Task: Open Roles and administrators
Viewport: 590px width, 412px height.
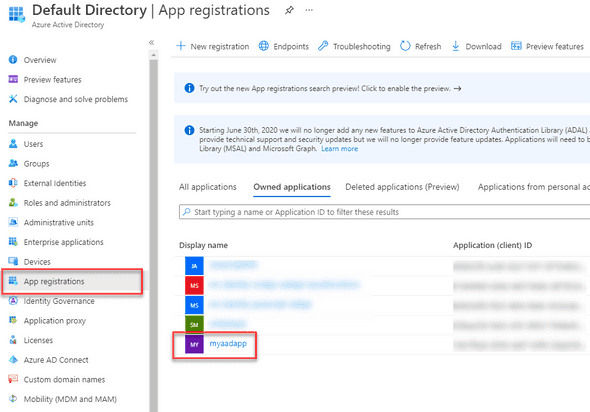Action: coord(67,203)
